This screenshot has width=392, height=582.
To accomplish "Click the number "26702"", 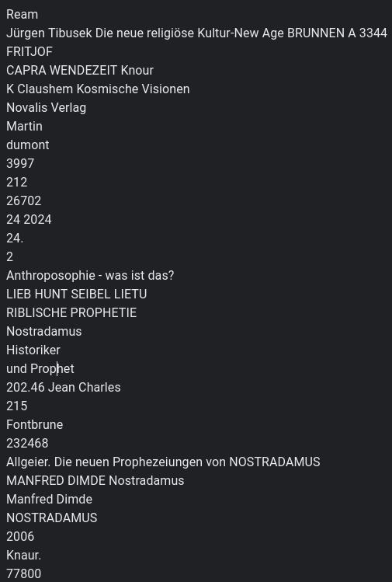I will coord(24,200).
